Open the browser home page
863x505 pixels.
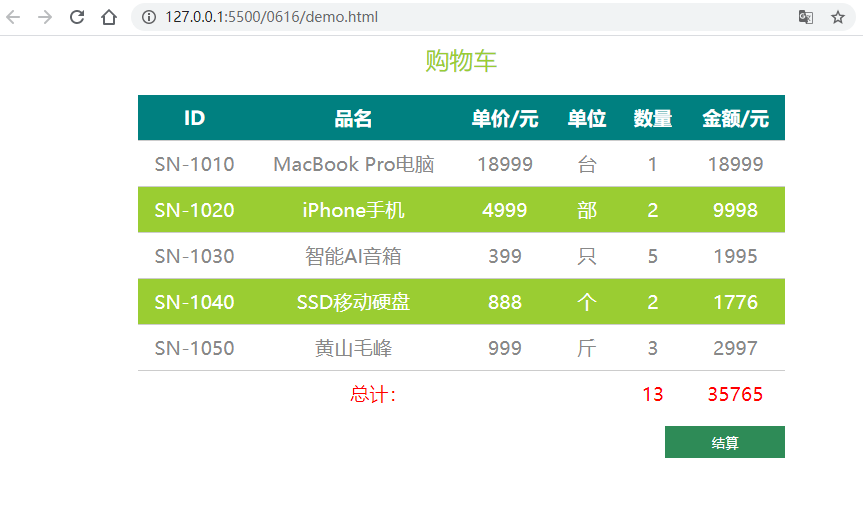pos(109,17)
